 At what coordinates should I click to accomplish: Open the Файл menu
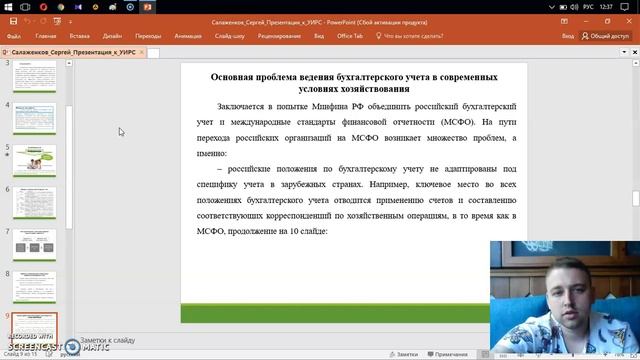[x=13, y=36]
